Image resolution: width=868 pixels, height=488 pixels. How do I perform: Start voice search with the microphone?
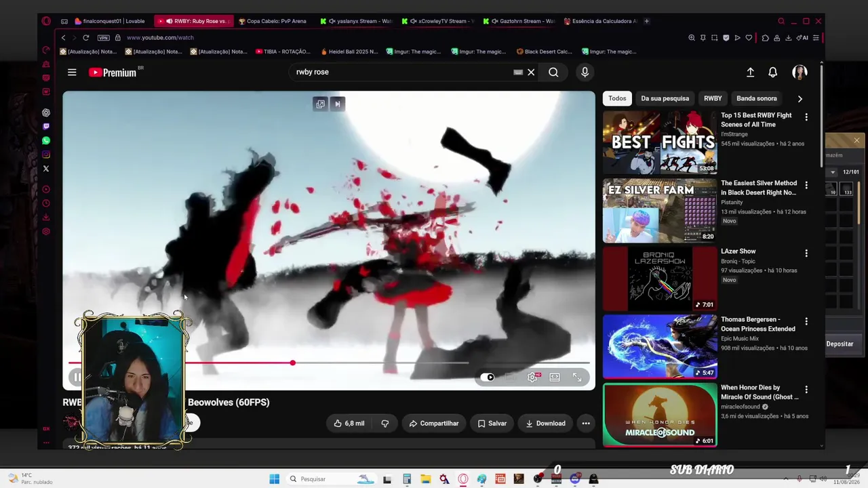pos(585,72)
